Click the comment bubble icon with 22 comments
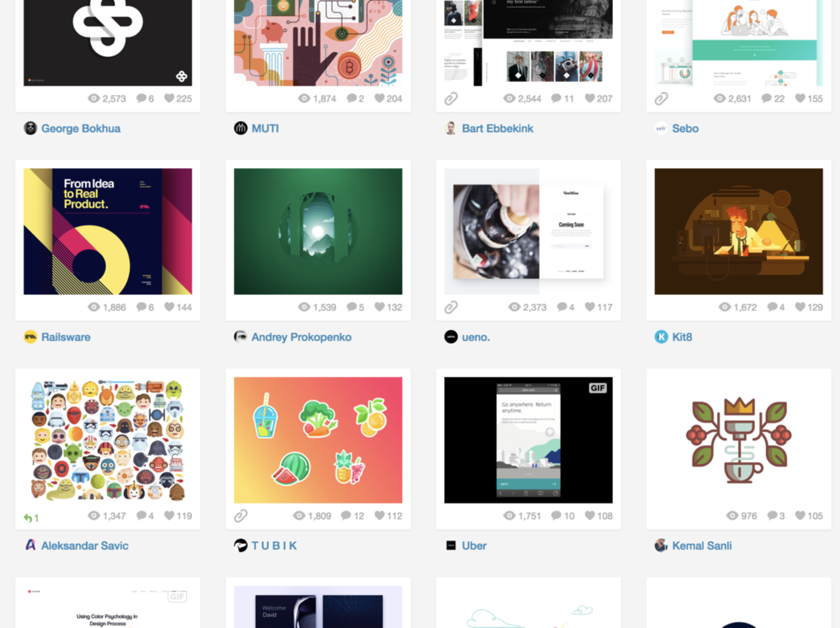The height and width of the screenshot is (628, 840). (x=767, y=98)
